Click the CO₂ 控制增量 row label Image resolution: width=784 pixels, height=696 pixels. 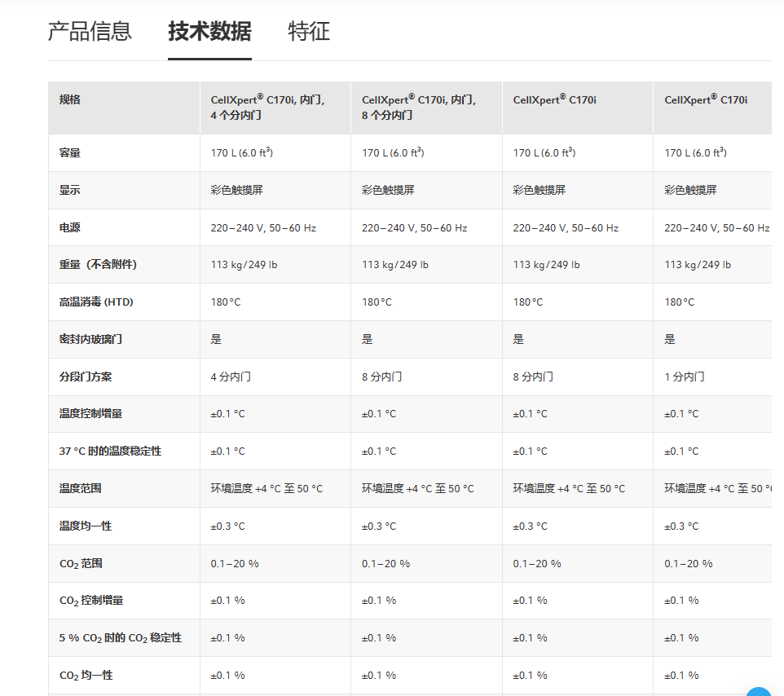tap(91, 601)
